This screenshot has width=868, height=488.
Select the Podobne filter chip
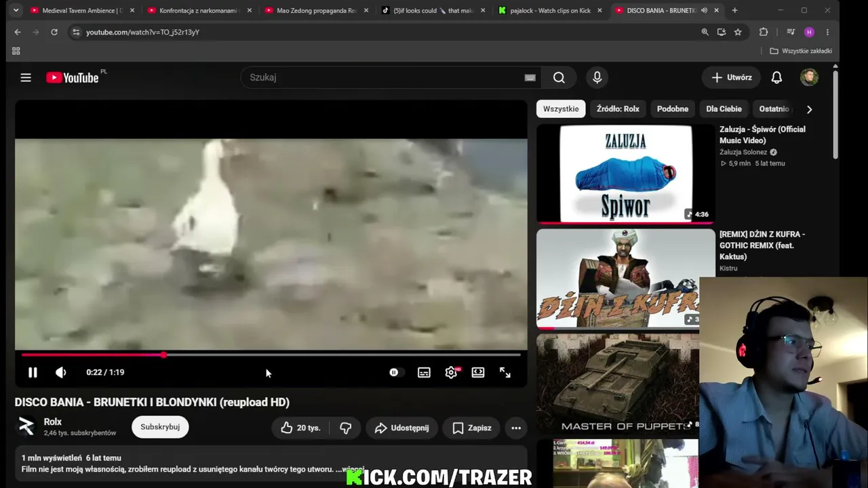coord(673,108)
